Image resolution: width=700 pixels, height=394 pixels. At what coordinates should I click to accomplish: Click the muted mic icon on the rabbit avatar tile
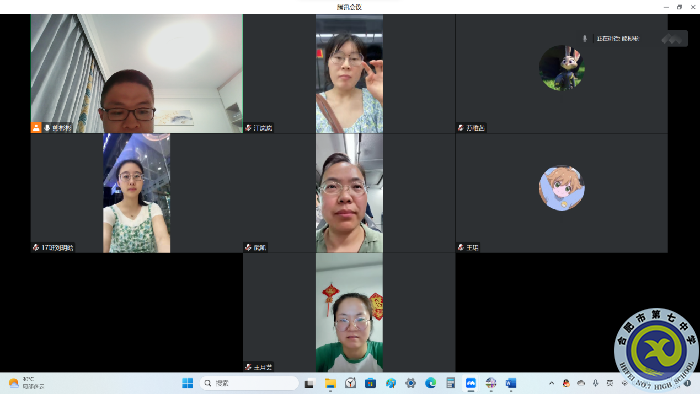pos(461,128)
